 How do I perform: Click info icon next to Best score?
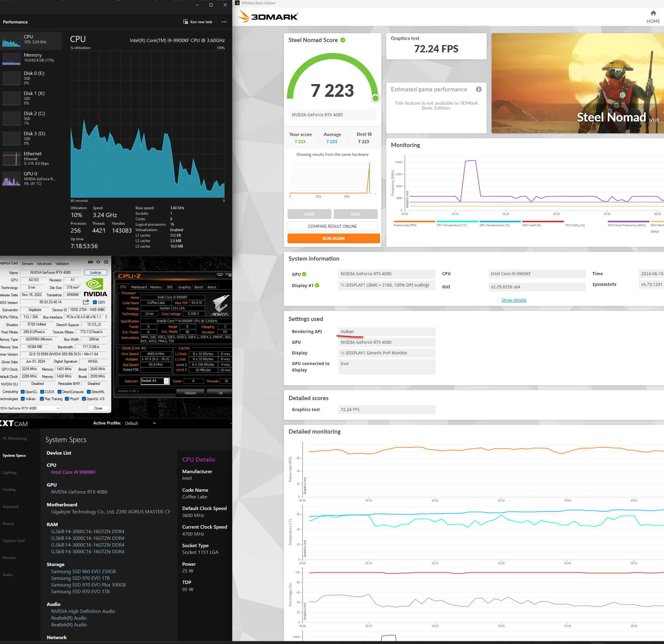tap(369, 134)
